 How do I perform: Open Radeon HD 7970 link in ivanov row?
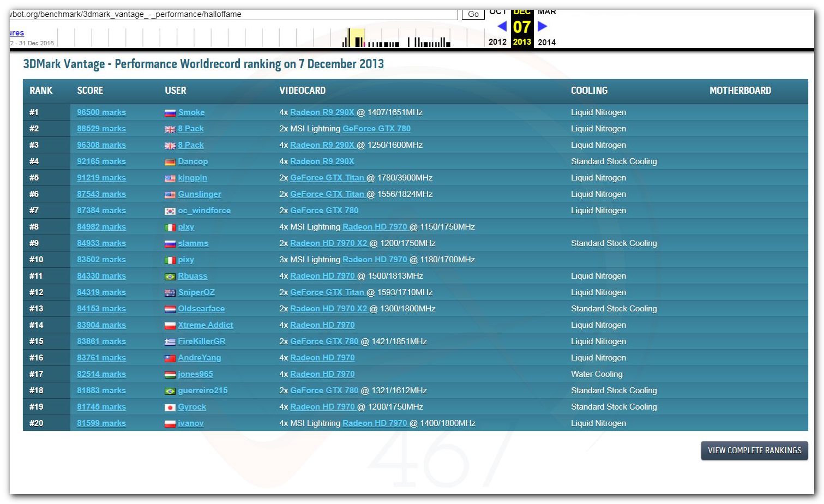375,423
